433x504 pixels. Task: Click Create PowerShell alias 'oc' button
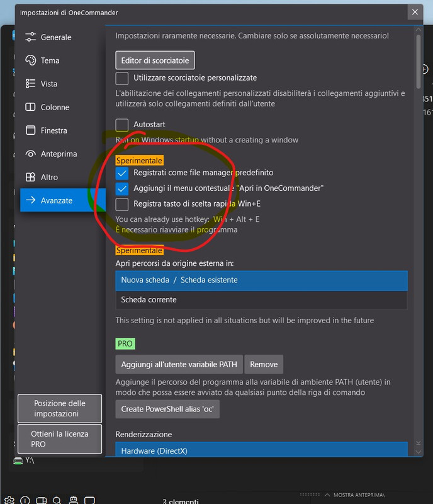[x=167, y=409]
